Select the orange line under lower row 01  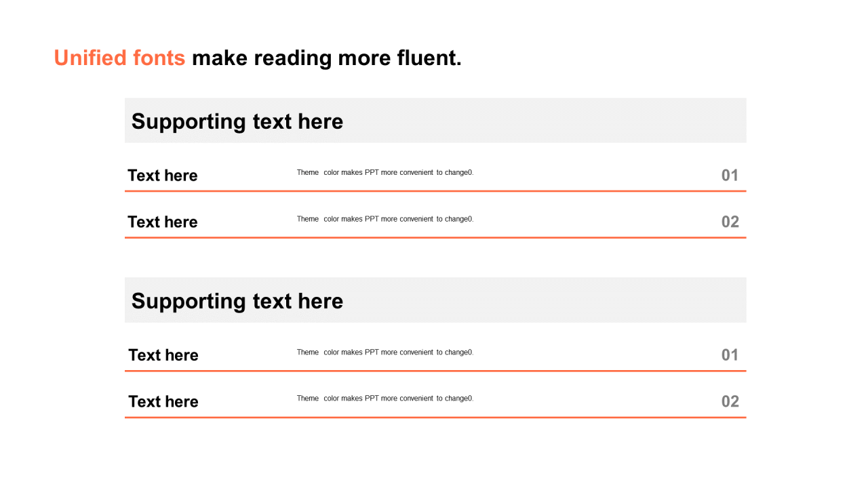pos(435,371)
